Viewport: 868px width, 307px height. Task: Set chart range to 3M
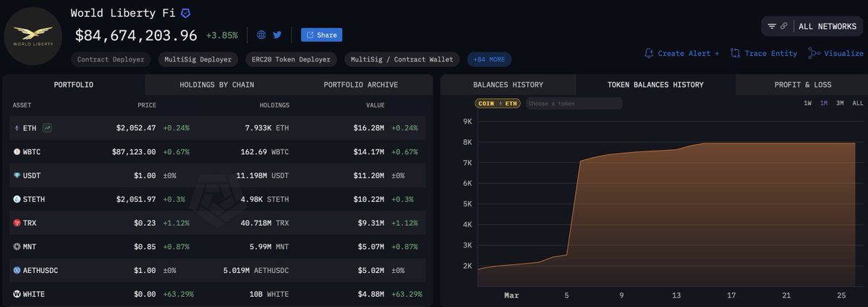[841, 104]
